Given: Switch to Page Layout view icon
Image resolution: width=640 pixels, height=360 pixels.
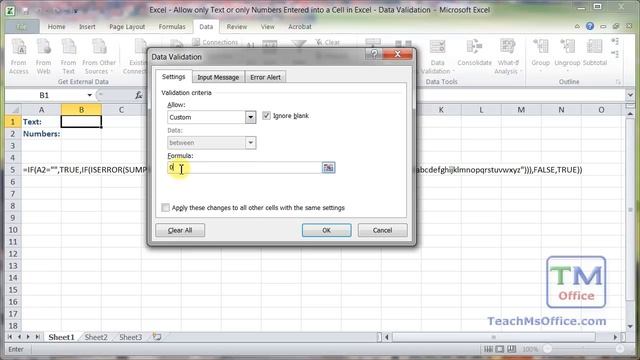Looking at the screenshot, I should 500,349.
